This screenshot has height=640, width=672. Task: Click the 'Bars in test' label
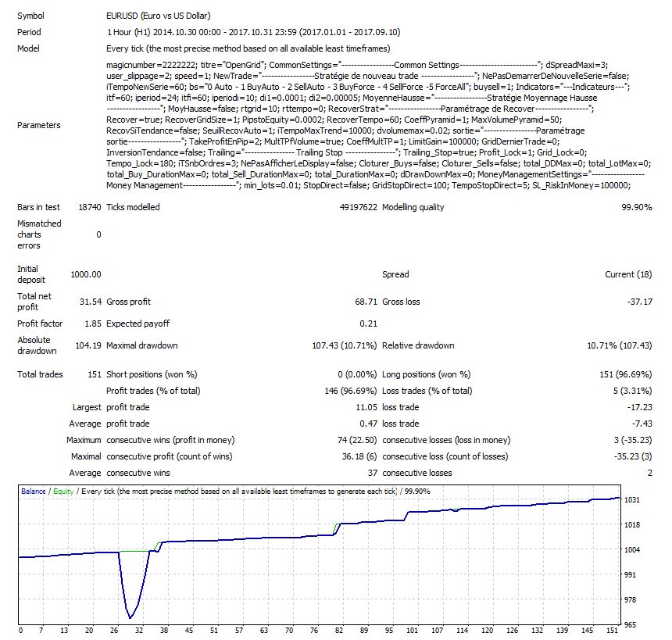38,207
